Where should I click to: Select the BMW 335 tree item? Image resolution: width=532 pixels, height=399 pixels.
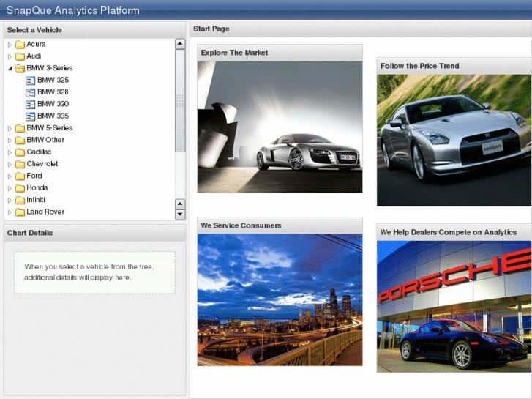pos(53,116)
